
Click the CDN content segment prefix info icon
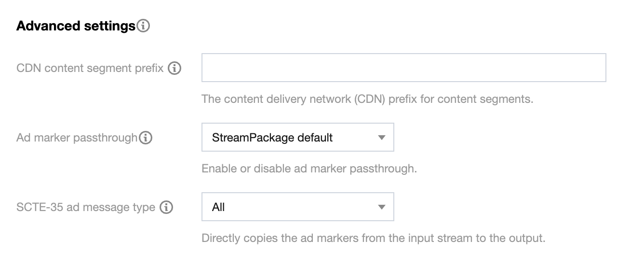click(x=174, y=68)
